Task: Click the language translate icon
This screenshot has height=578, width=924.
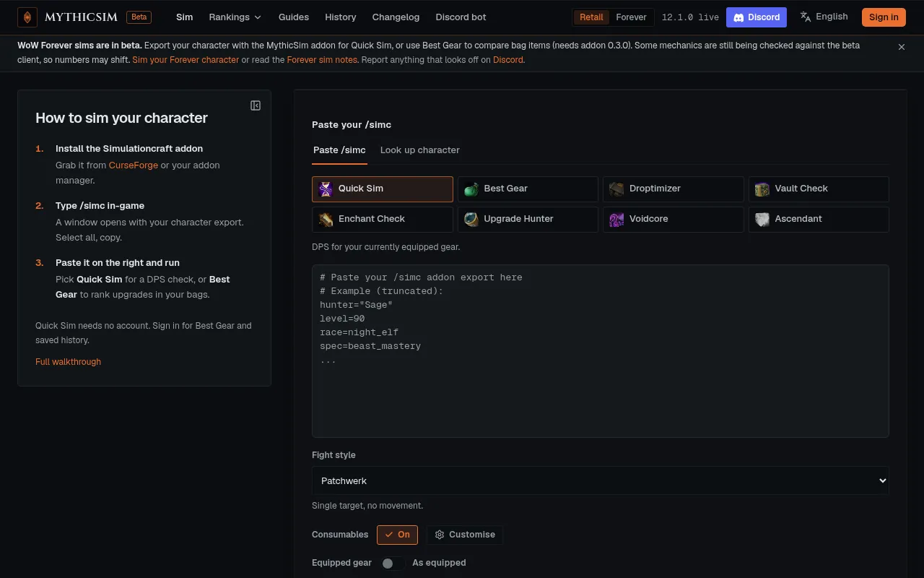Action: [806, 17]
